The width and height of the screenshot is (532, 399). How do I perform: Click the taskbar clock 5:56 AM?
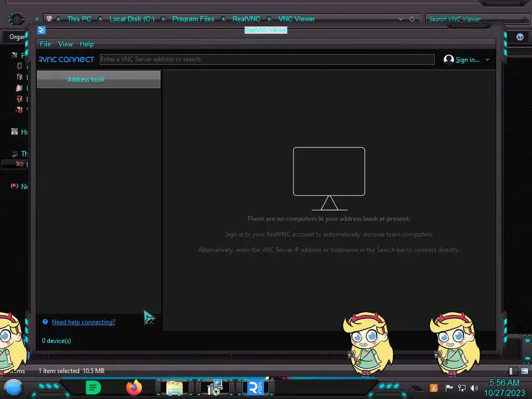pos(504,382)
